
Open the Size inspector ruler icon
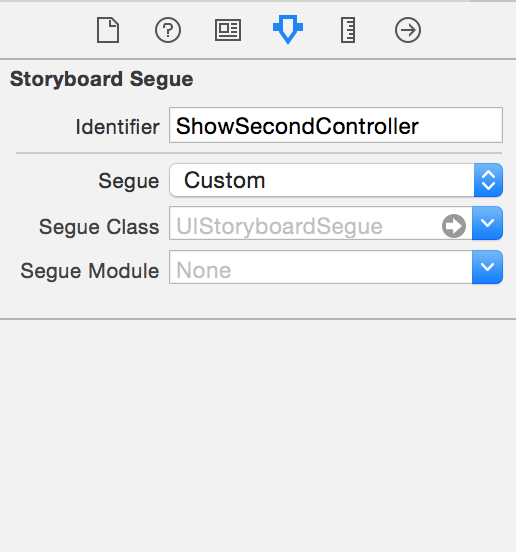[x=348, y=30]
